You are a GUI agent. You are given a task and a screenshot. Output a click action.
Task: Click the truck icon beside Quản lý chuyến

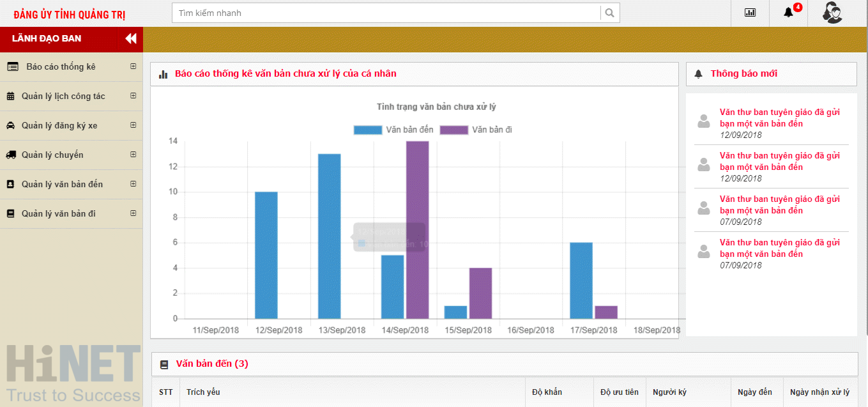(11, 155)
